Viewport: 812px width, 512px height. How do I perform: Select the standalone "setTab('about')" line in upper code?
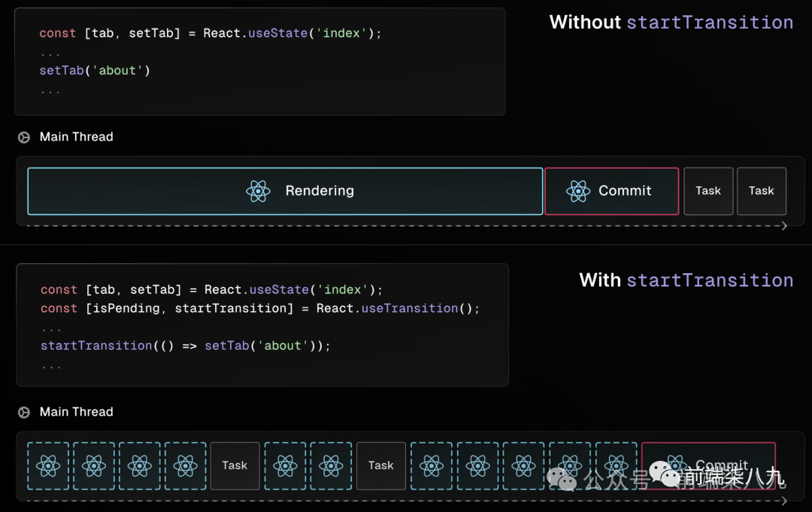point(95,71)
